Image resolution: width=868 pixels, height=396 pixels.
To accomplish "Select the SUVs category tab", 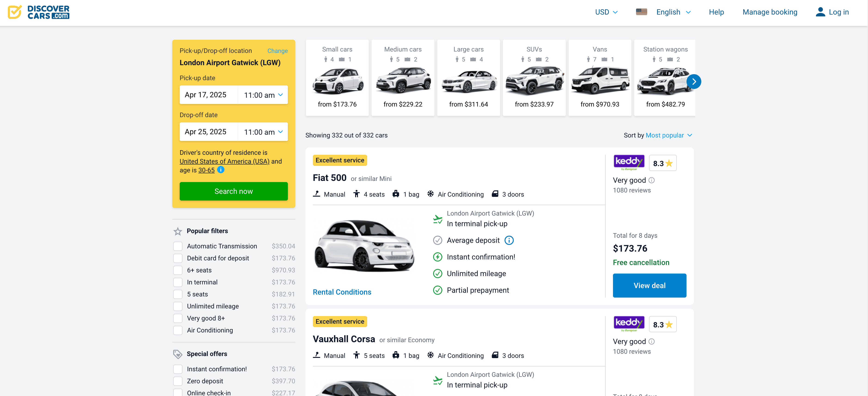I will [534, 78].
